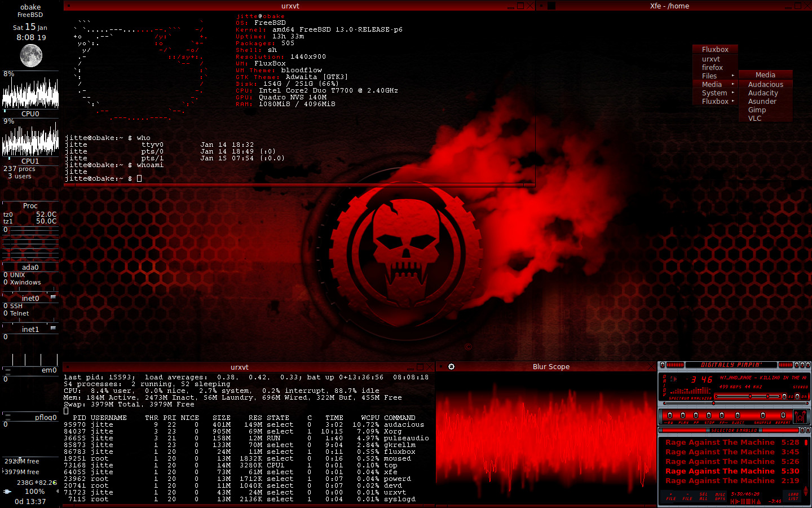The image size is (812, 508).
Task: Select the 5:30 Rage Against The Machine track
Action: [x=732, y=471]
